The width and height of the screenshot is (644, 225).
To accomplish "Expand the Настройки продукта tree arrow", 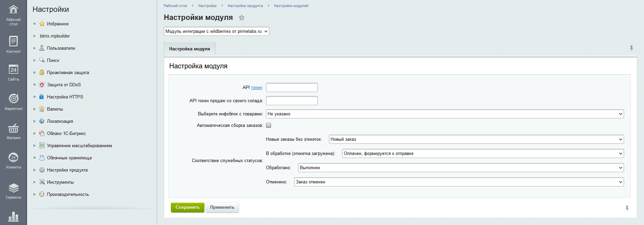I will coord(35,170).
